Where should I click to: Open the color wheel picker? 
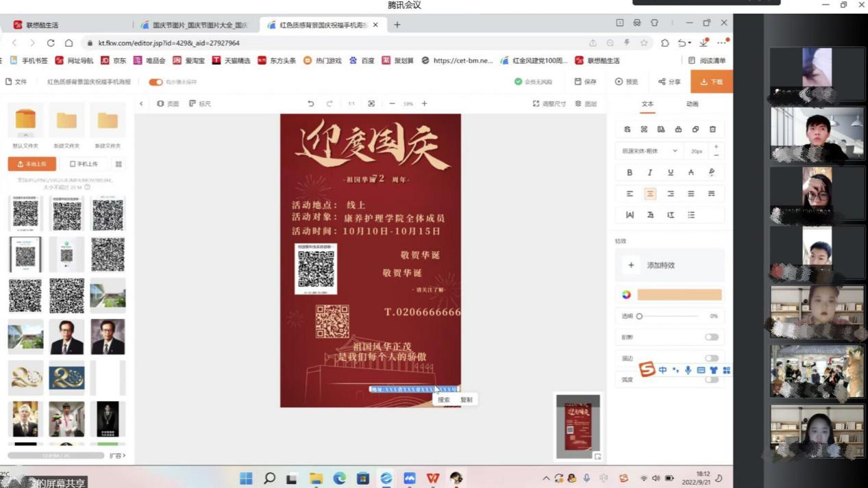pos(626,294)
